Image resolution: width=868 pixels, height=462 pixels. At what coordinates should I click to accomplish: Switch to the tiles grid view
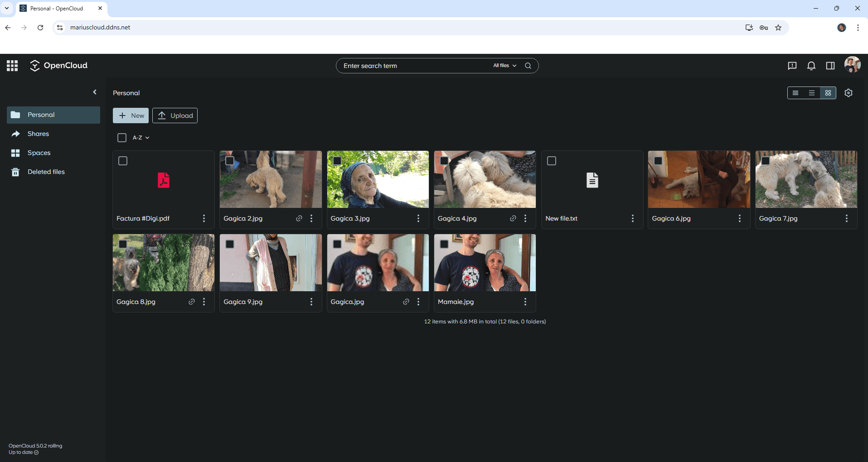click(828, 93)
